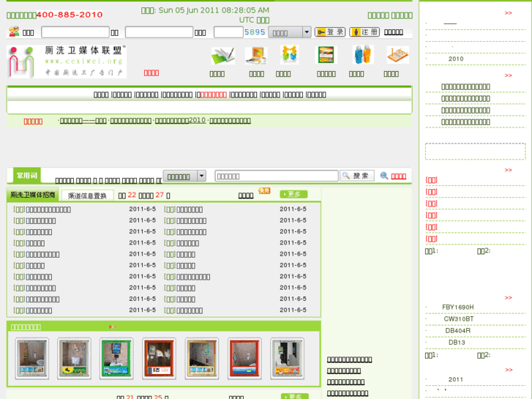
Task: Click the 登录 login button
Action: [330, 32]
